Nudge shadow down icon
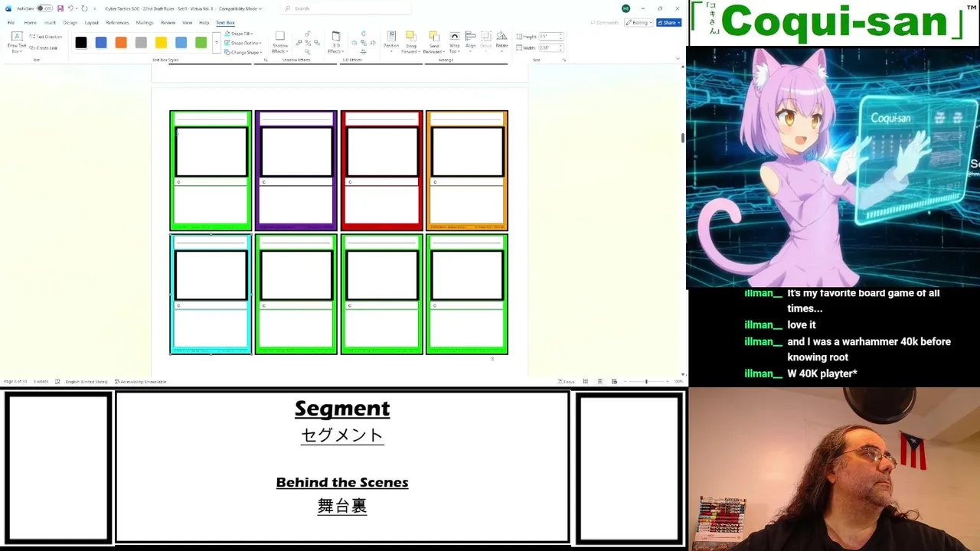This screenshot has width=980, height=551. pyautogui.click(x=307, y=51)
